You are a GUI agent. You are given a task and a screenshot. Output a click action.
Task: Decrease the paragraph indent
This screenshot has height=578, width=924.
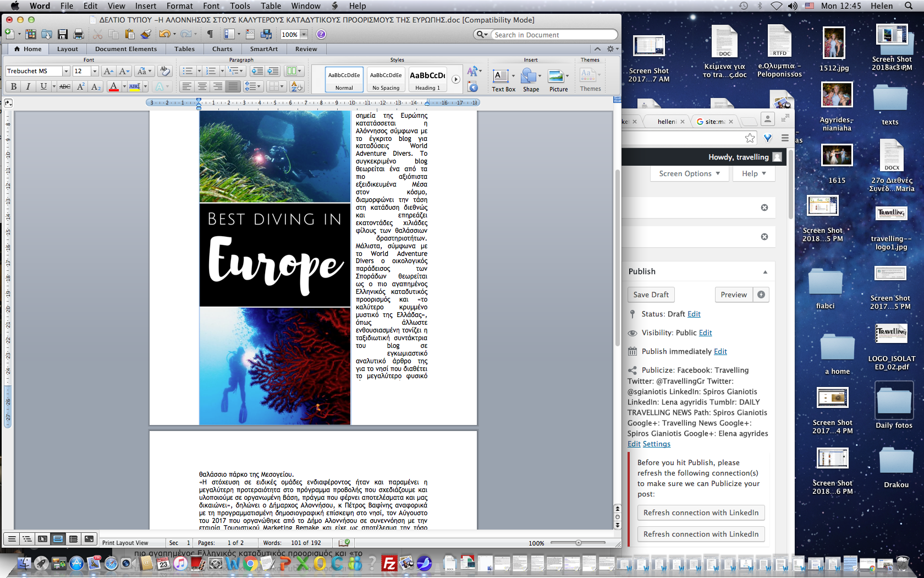(x=257, y=71)
